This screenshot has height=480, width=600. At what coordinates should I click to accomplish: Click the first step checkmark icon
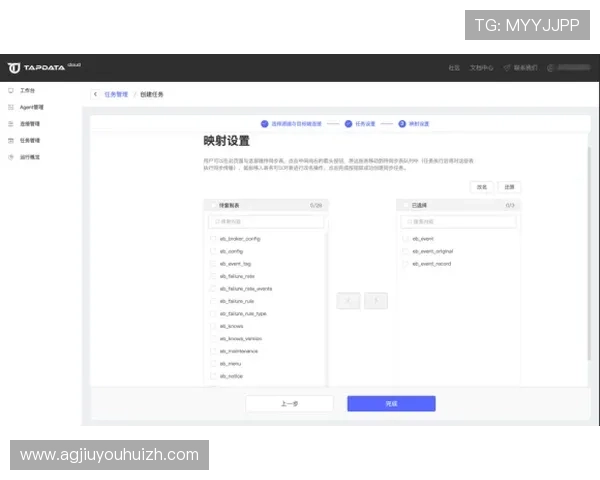click(x=264, y=124)
